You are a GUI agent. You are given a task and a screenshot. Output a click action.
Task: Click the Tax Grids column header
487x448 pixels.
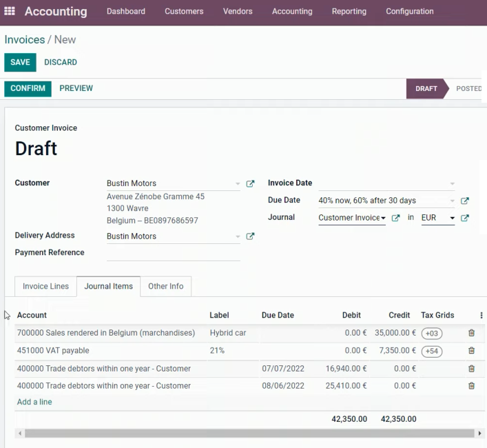[x=437, y=315]
